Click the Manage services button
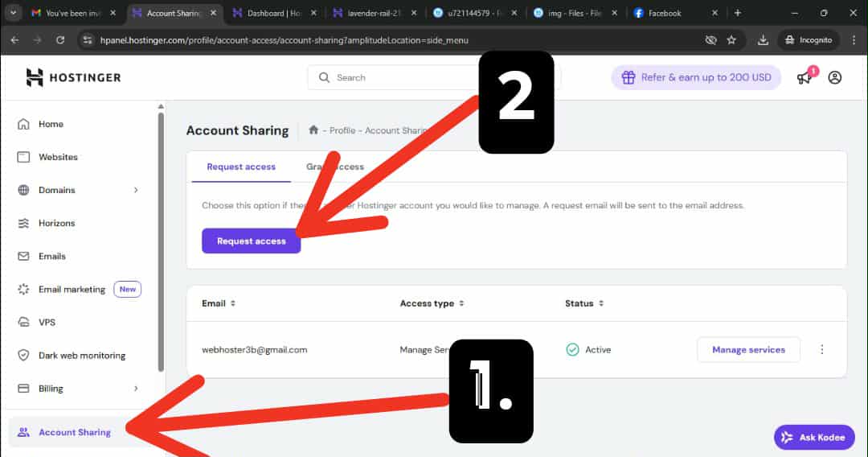The height and width of the screenshot is (457, 868). coord(748,350)
